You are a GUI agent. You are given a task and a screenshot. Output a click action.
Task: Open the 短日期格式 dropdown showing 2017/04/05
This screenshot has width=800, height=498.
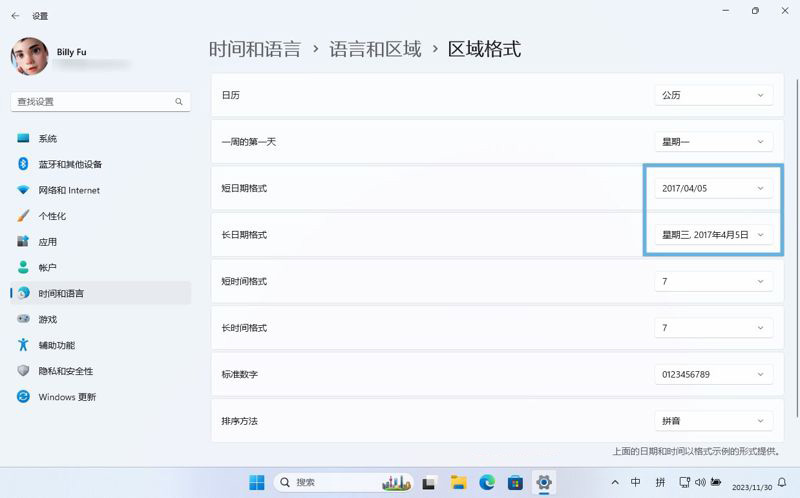pos(712,188)
